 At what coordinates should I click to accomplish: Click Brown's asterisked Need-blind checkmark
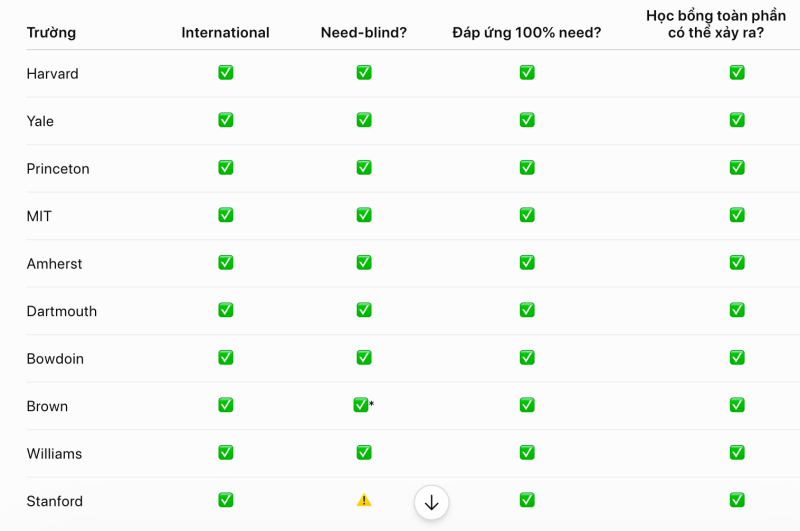(x=361, y=405)
